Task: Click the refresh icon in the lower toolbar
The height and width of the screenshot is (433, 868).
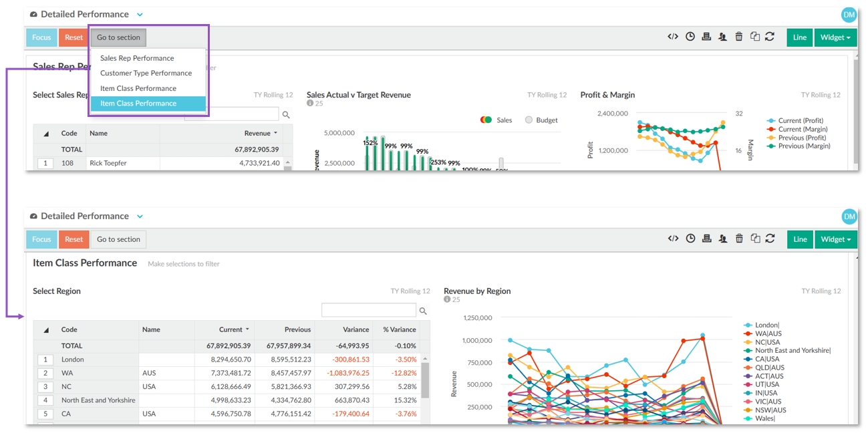Action: (770, 239)
